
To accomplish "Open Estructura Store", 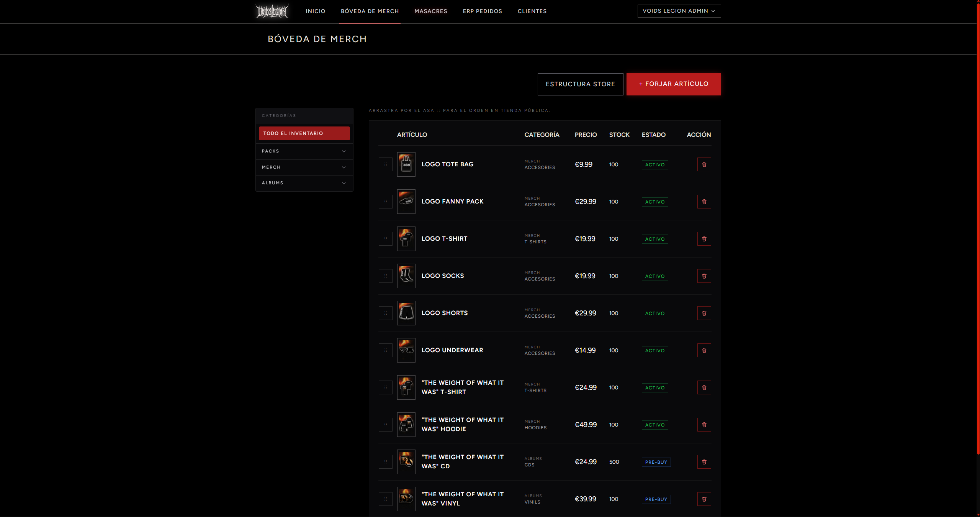I will pyautogui.click(x=580, y=84).
